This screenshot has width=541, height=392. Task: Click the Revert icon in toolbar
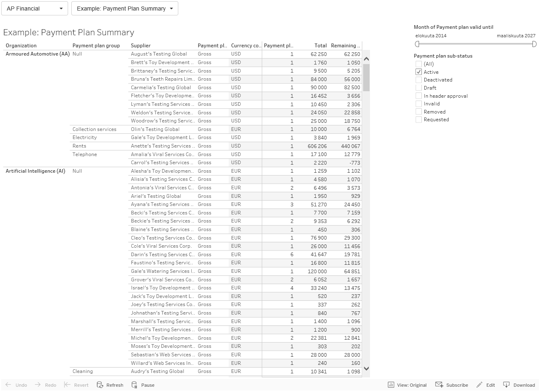coord(67,385)
